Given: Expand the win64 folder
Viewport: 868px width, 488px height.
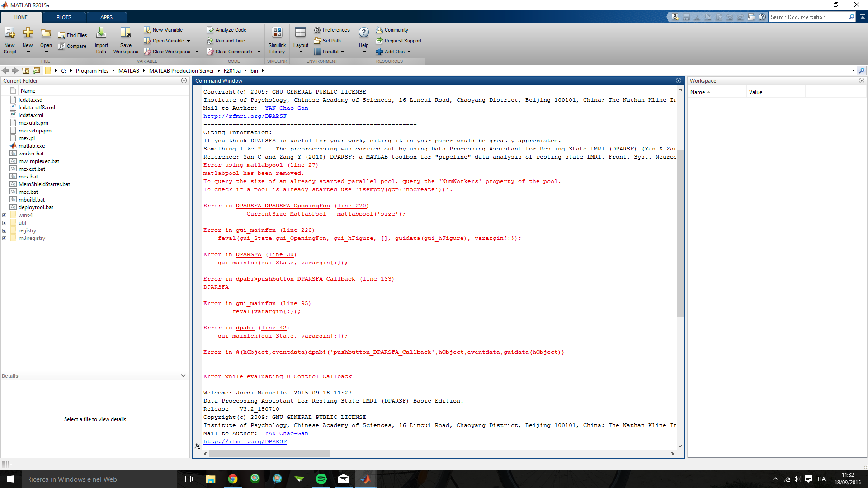Looking at the screenshot, I should pos(5,215).
